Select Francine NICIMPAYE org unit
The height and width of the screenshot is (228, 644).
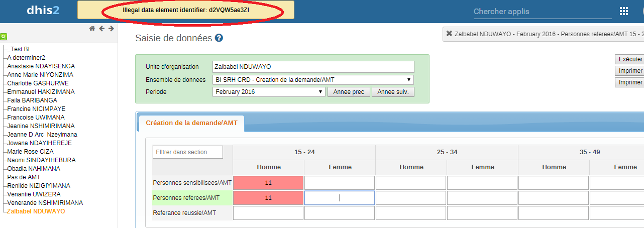click(36, 109)
